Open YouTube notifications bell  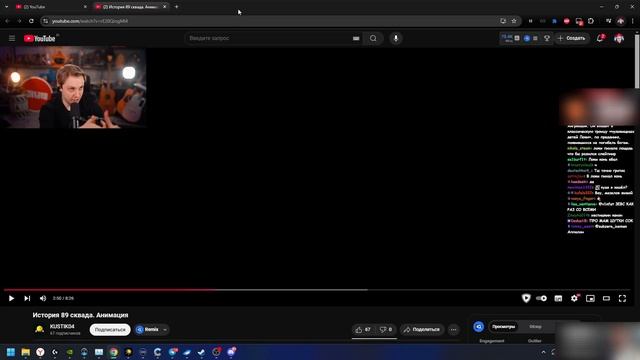click(x=600, y=38)
